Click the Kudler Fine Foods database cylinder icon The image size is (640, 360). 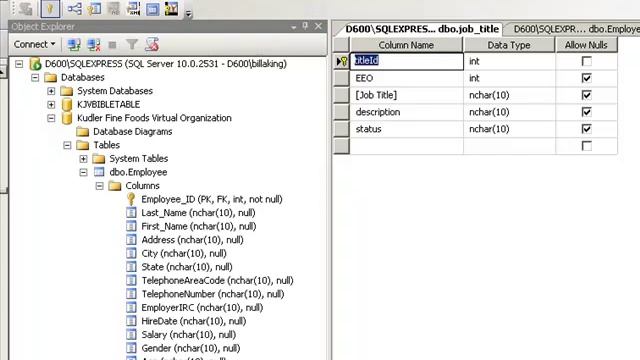67,118
